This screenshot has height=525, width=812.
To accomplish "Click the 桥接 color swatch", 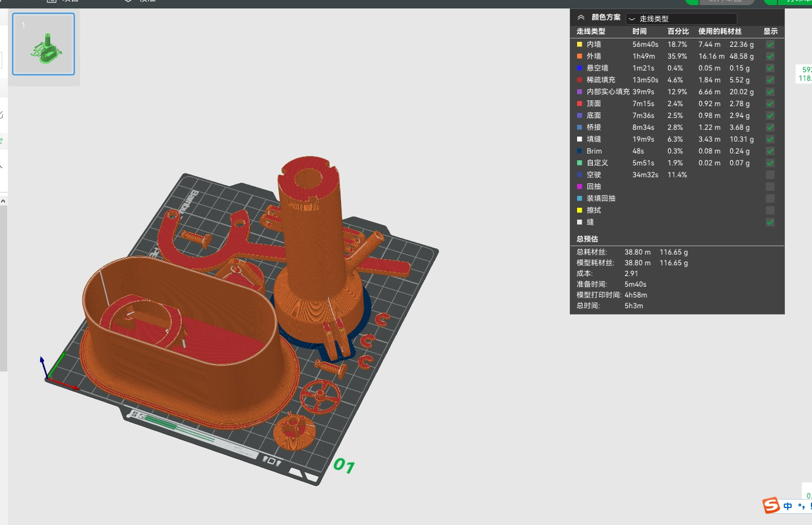I will point(579,128).
